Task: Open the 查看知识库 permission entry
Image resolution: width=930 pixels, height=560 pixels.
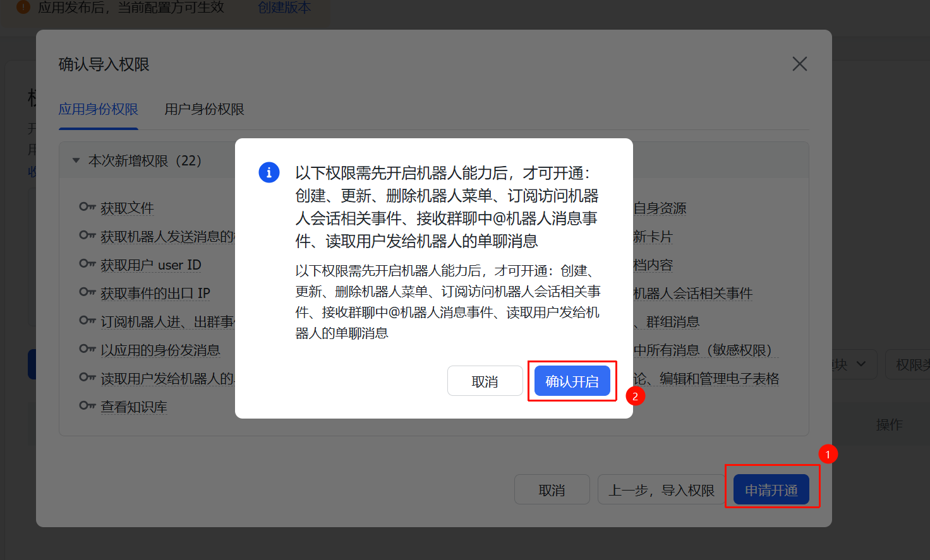Action: point(134,407)
